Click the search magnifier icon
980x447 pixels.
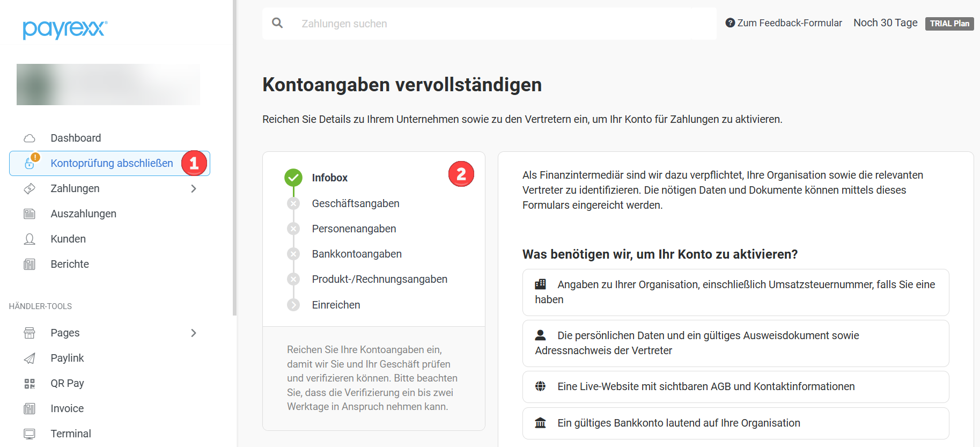point(277,23)
